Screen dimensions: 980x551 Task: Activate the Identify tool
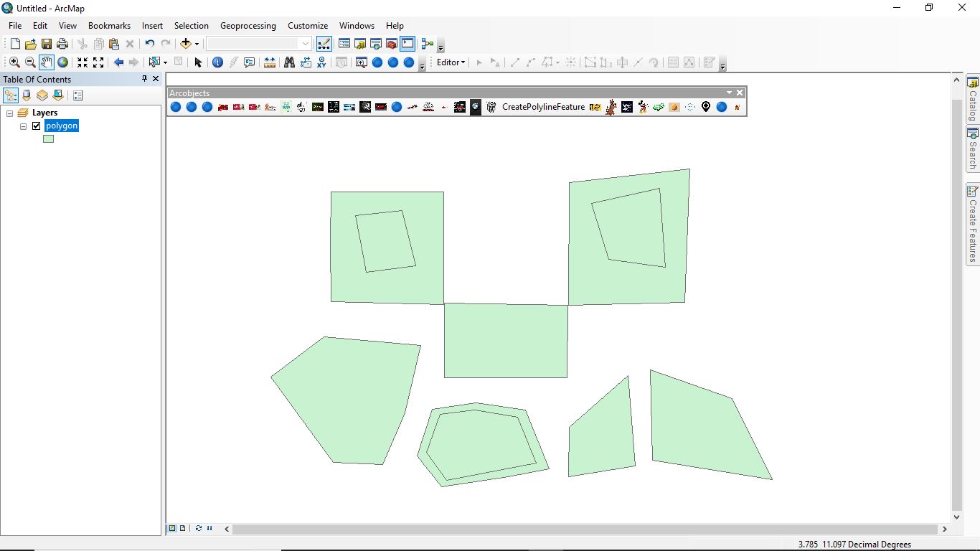[218, 62]
